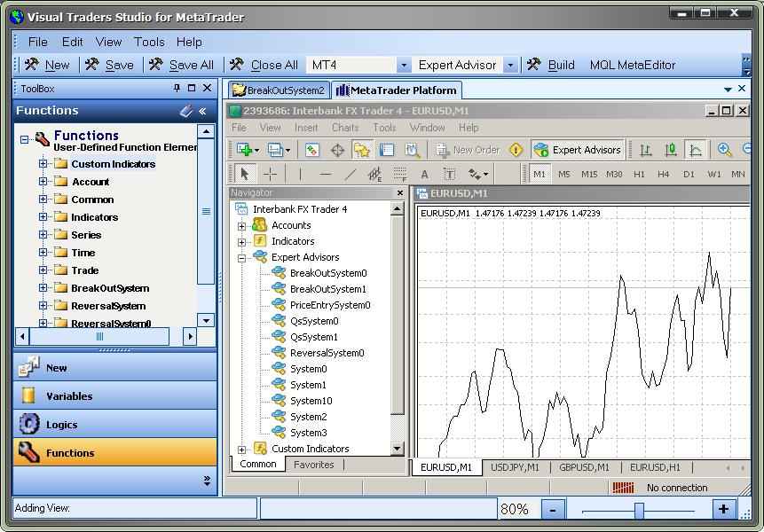Viewport: 764px width, 532px height.
Task: Pin the ToolBox panel
Action: pos(177,88)
